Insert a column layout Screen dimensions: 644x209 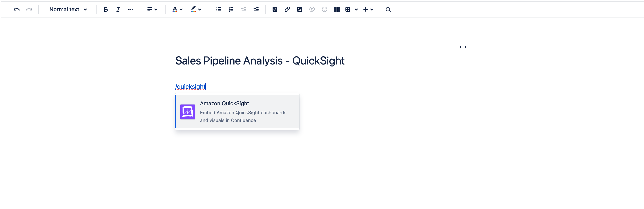(x=337, y=10)
